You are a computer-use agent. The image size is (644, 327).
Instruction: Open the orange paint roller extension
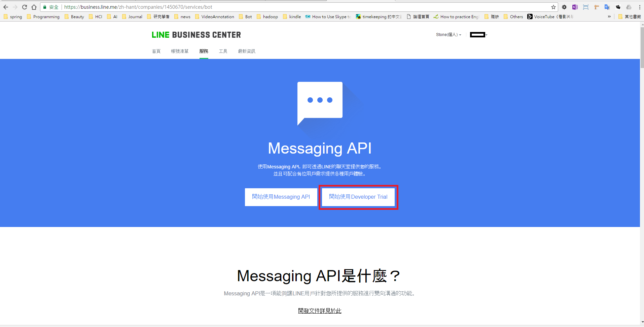pyautogui.click(x=597, y=7)
